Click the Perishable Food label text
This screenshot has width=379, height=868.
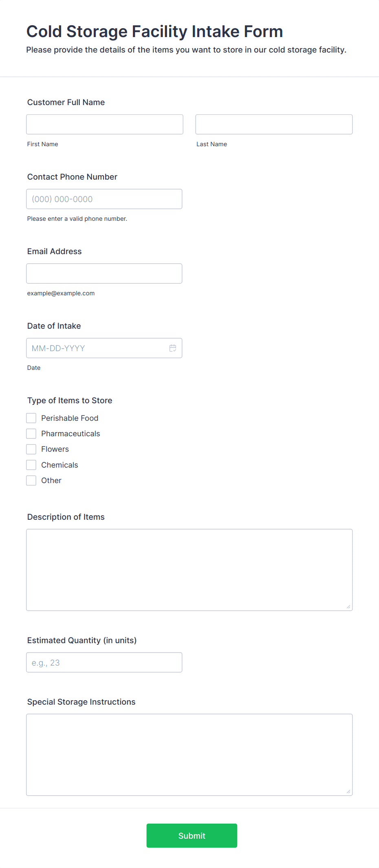tap(70, 418)
